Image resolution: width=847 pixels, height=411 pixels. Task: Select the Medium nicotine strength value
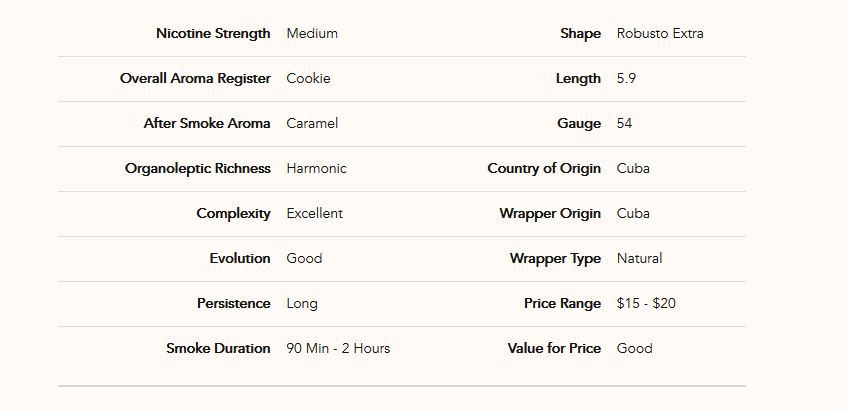pyautogui.click(x=312, y=33)
